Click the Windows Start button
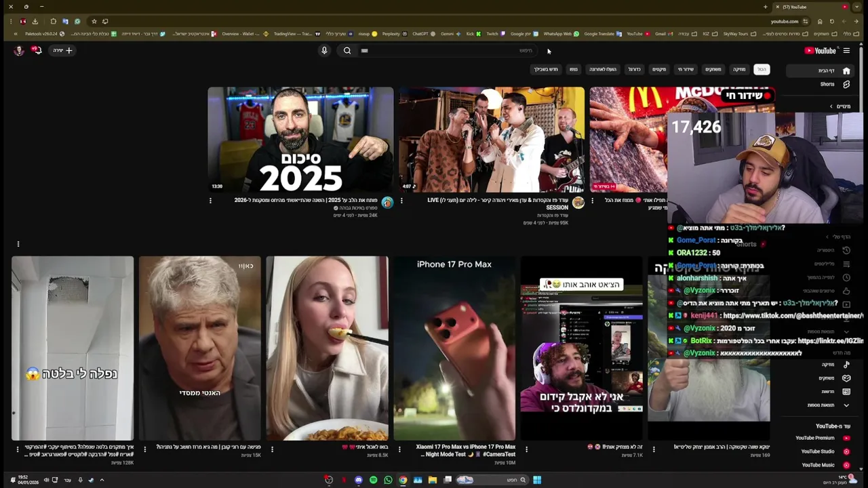The height and width of the screenshot is (488, 868). tap(536, 480)
